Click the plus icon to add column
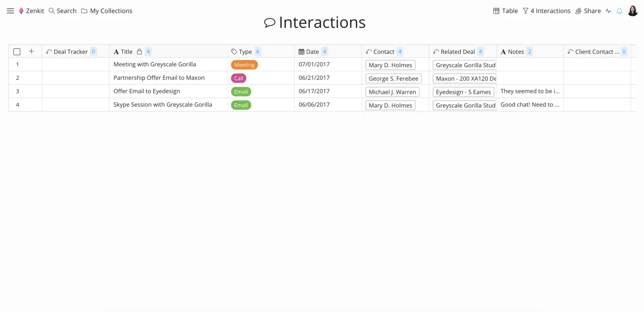The height and width of the screenshot is (312, 644). click(x=31, y=51)
